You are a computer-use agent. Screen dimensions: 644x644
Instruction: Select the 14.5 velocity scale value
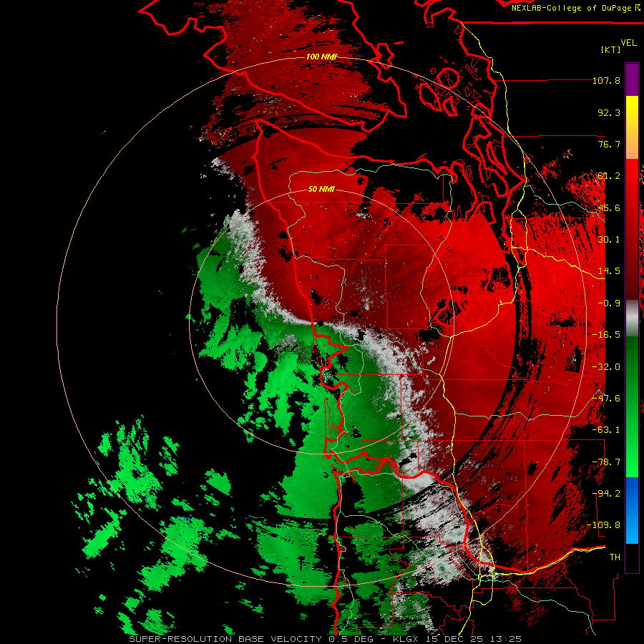(609, 271)
